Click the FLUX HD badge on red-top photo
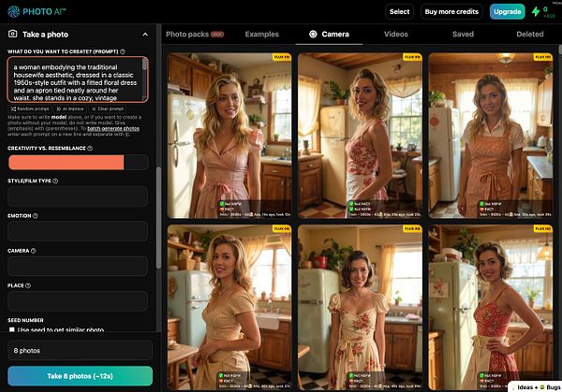Screen dimensions: 562x392 click(542, 228)
